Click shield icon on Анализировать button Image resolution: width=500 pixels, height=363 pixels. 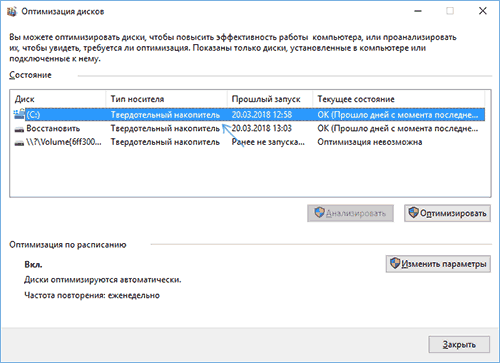pos(319,212)
